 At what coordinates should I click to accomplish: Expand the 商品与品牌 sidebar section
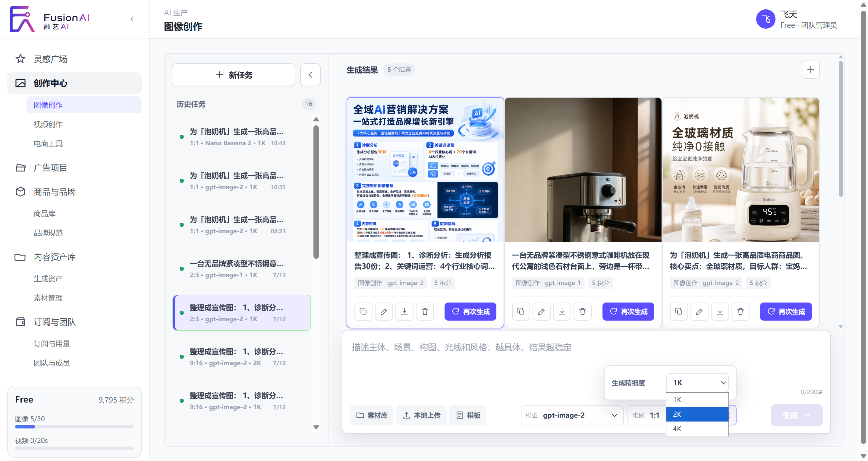[x=74, y=192]
